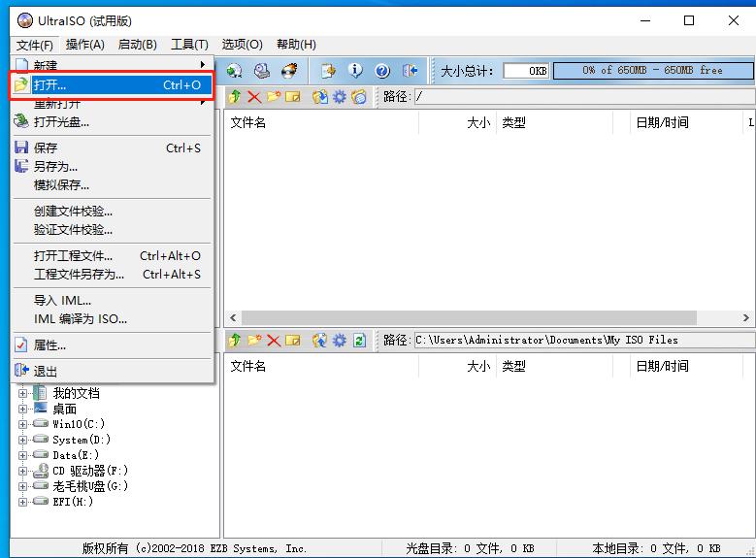Open 属性... from the File menu
Viewport: 756px width, 558px height.
tap(112, 345)
